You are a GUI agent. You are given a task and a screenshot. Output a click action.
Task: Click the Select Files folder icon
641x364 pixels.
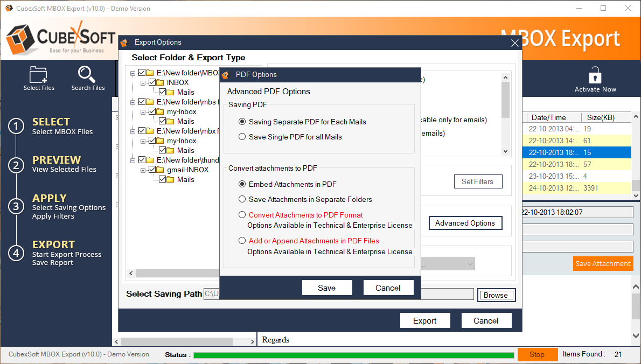[x=39, y=74]
